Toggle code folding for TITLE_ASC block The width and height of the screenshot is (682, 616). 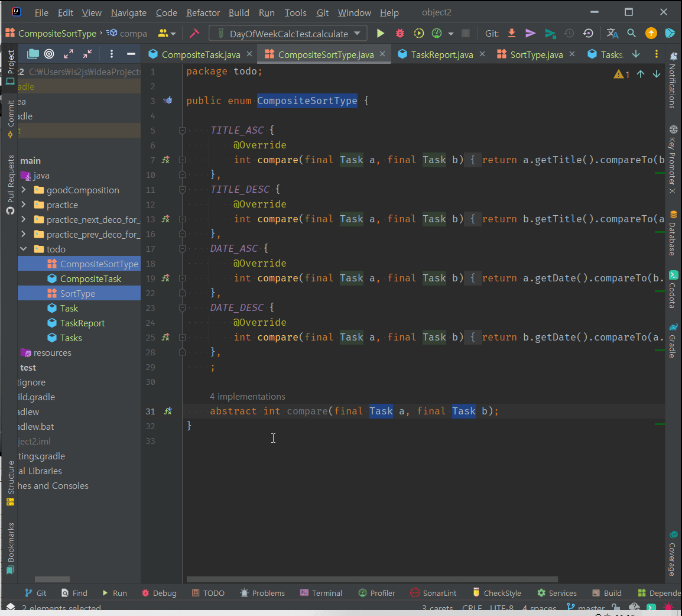pyautogui.click(x=183, y=131)
